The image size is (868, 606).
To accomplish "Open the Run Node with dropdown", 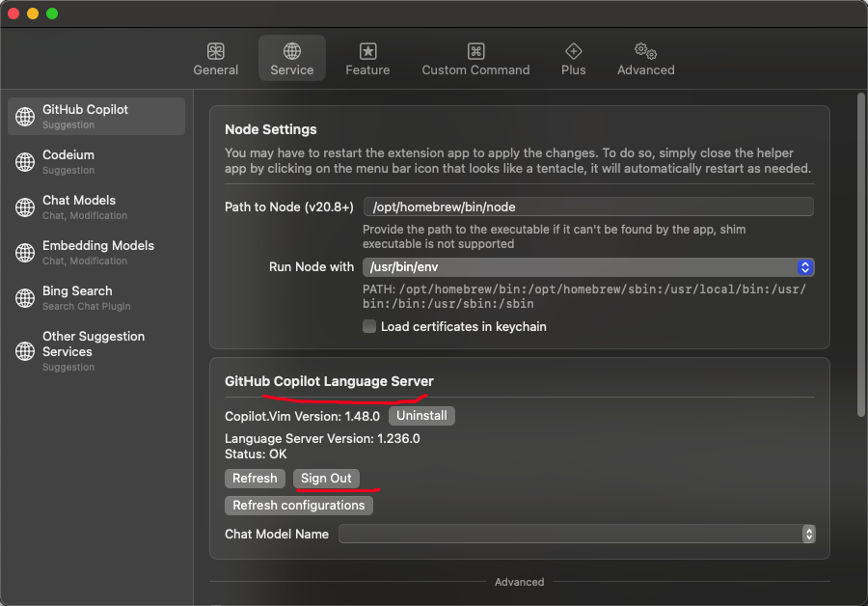I will click(x=588, y=267).
